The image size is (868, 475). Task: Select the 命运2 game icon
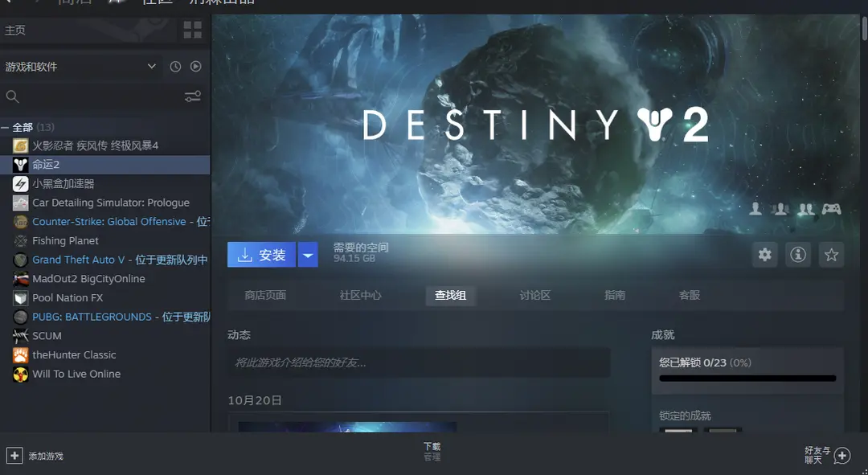pyautogui.click(x=20, y=165)
